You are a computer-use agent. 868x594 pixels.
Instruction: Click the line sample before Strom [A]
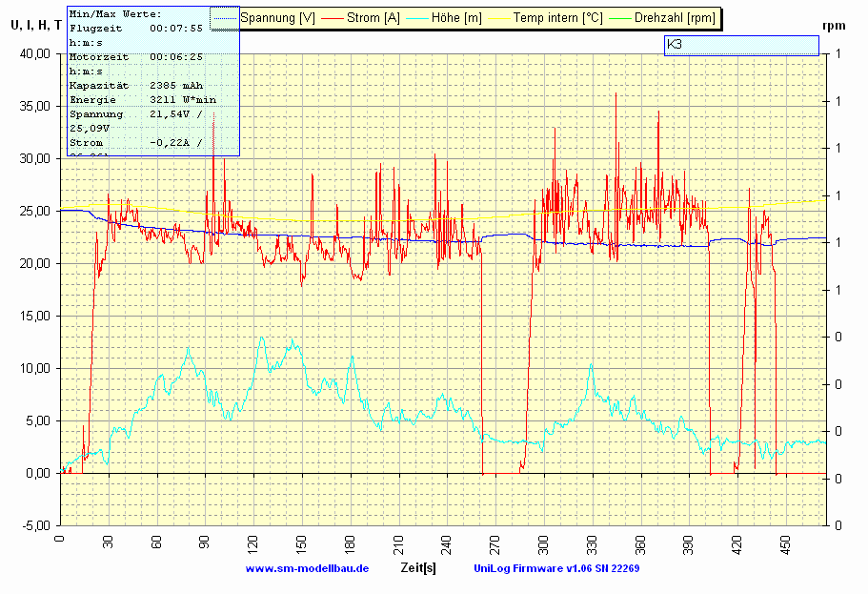tap(333, 18)
